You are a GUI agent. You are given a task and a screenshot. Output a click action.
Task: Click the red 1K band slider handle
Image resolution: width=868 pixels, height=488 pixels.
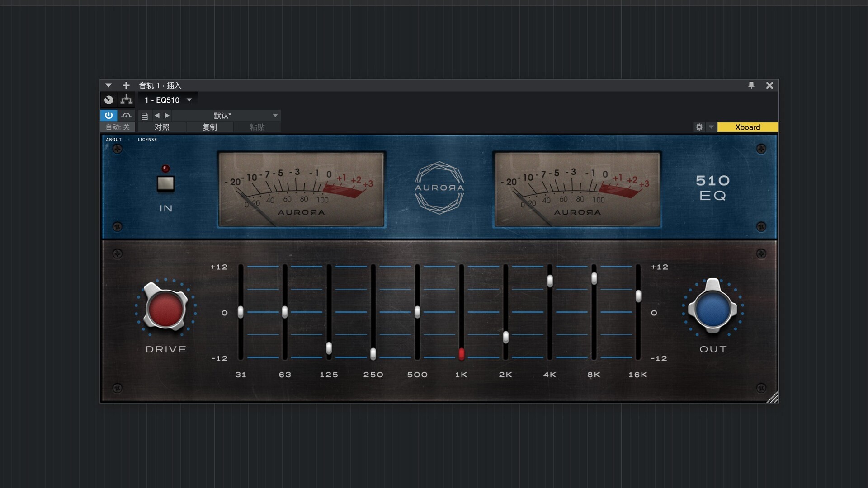tap(461, 353)
